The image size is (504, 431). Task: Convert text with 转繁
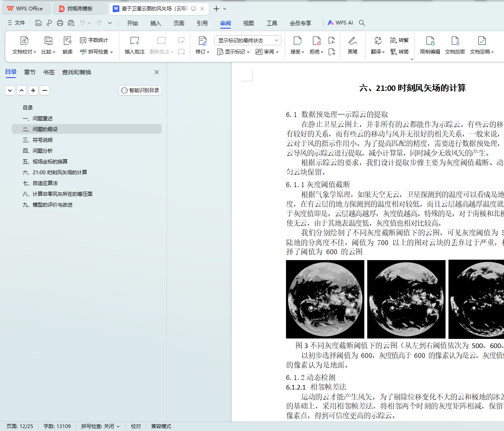point(400,40)
